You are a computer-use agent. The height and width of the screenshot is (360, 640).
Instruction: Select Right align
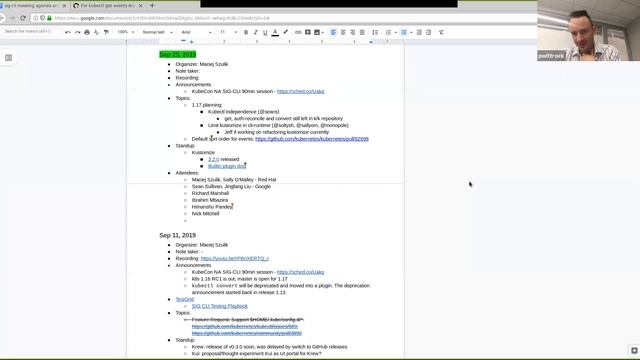pyautogui.click(x=353, y=32)
